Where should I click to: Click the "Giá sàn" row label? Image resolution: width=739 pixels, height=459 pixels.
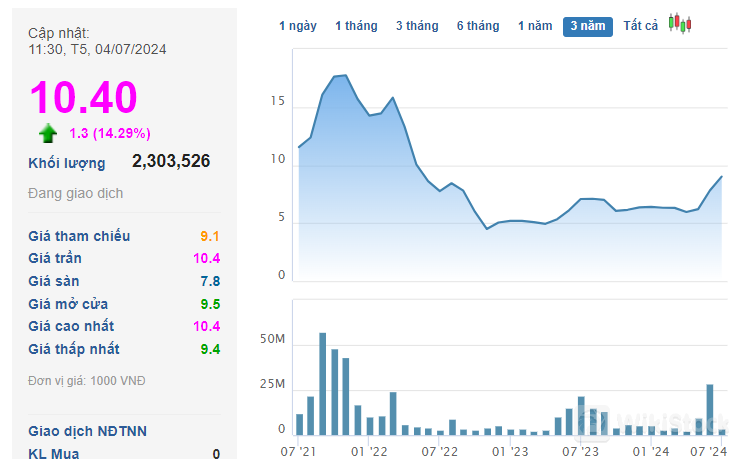[x=54, y=281]
